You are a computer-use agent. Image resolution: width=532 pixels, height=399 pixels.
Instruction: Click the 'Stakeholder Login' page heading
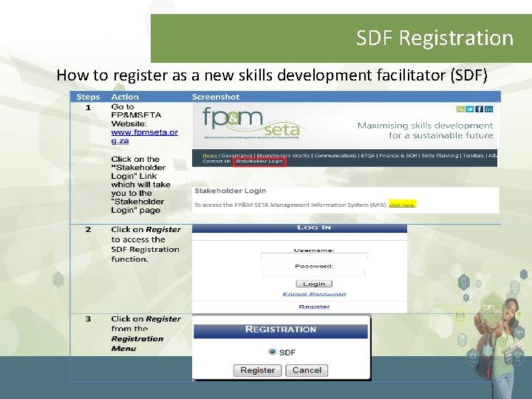click(231, 191)
